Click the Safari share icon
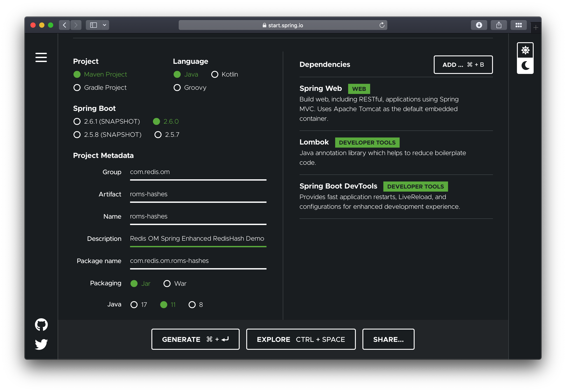Image resolution: width=566 pixels, height=392 pixels. (499, 25)
